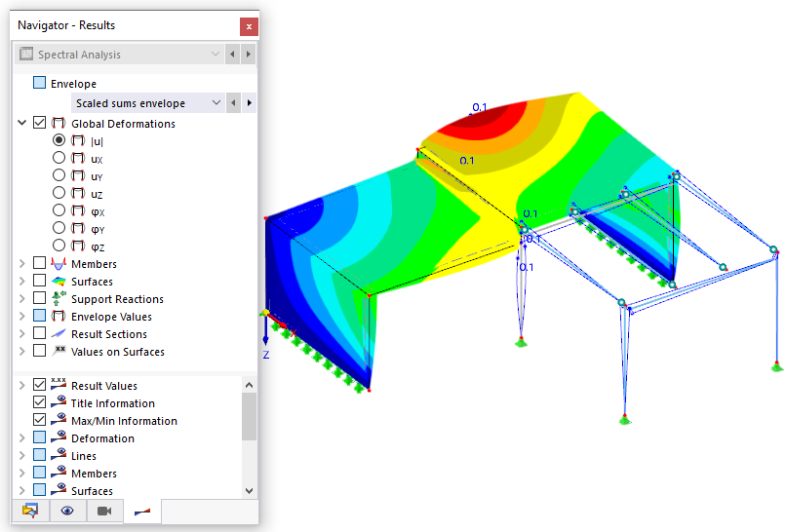
Task: Select the φY rotation radio button
Action: click(x=59, y=228)
